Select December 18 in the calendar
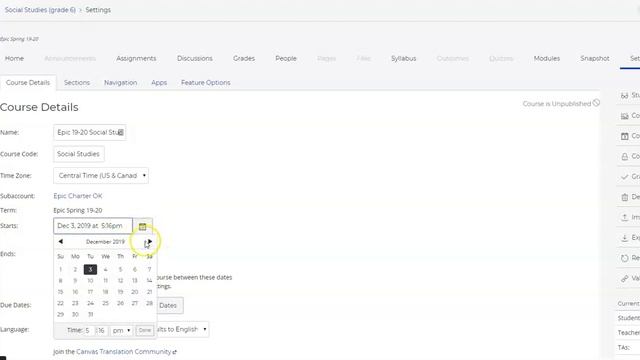640x360 pixels. [x=105, y=292]
